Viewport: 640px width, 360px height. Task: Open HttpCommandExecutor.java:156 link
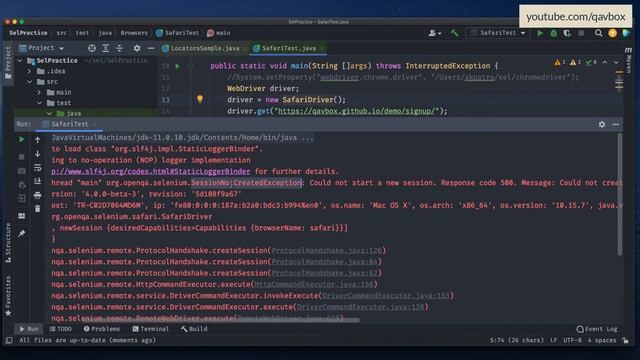coord(314,284)
